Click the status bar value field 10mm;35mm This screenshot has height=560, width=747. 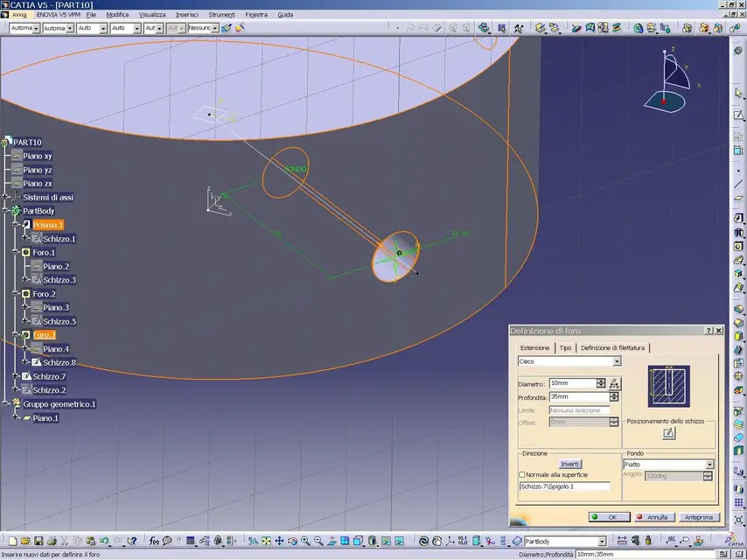pyautogui.click(x=646, y=554)
